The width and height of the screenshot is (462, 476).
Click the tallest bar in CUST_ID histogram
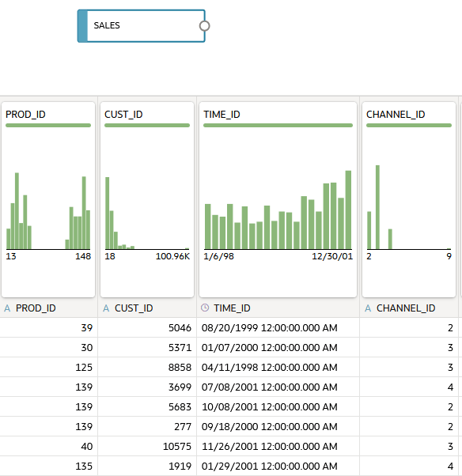tap(108, 213)
